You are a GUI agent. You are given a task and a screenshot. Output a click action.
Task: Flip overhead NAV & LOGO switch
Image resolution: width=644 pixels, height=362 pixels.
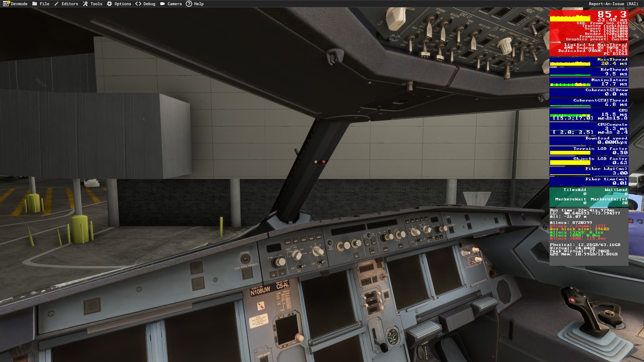pyautogui.click(x=473, y=40)
